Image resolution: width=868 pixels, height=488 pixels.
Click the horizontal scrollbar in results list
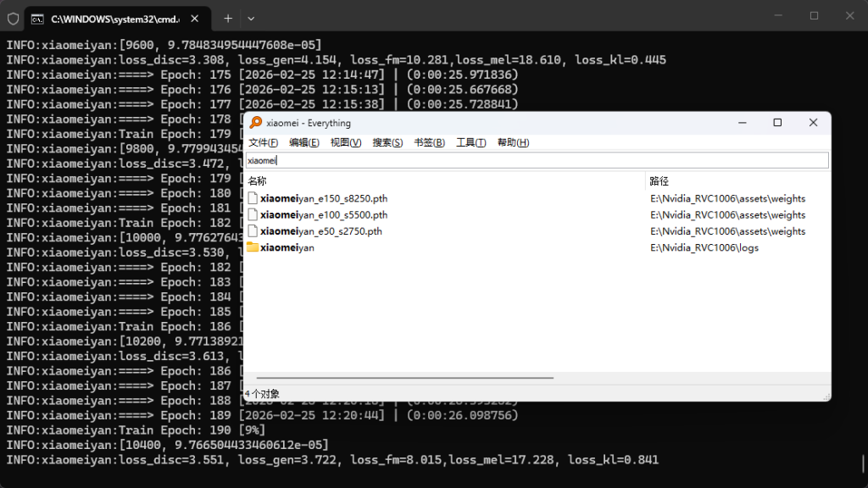405,378
